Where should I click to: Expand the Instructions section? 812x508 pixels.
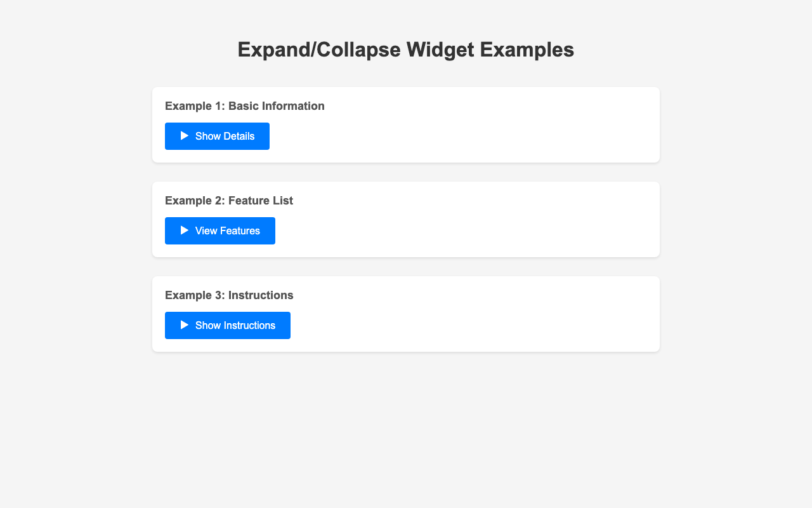point(228,325)
